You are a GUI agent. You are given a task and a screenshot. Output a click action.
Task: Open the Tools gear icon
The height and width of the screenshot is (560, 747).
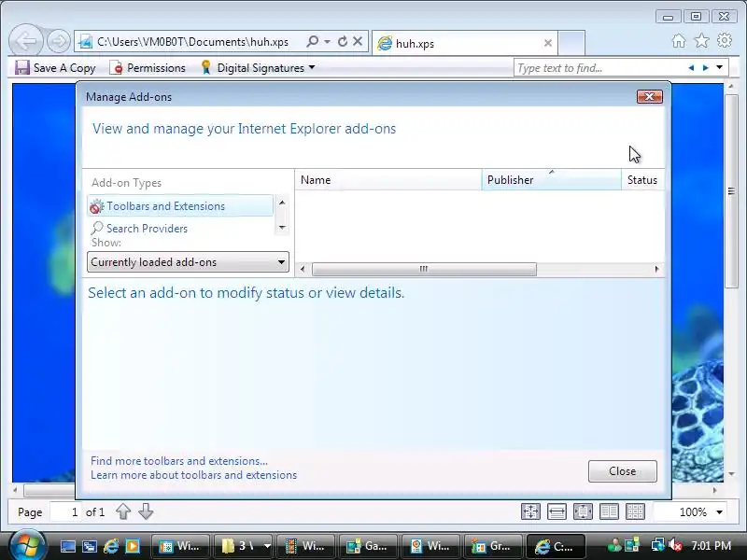725,40
